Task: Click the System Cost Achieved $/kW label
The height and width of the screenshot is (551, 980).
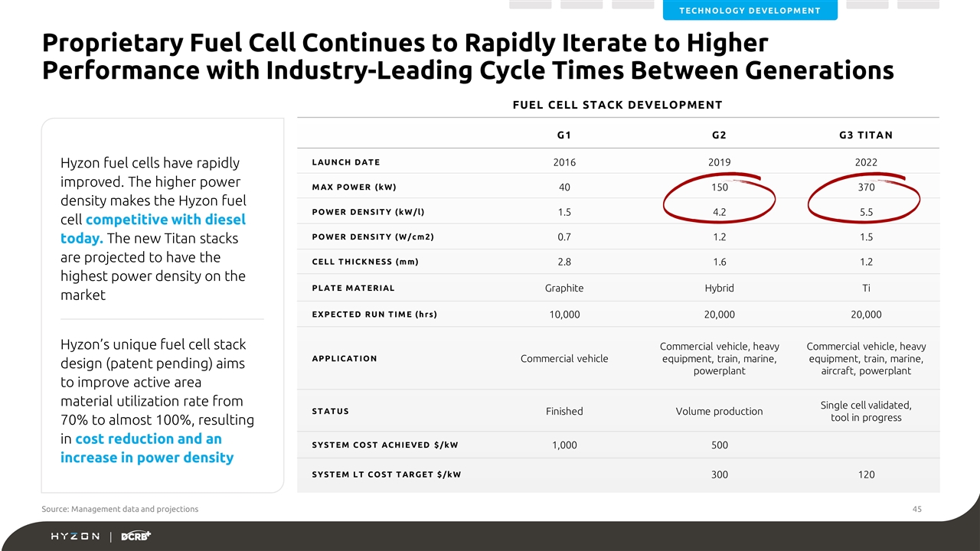Action: 385,445
